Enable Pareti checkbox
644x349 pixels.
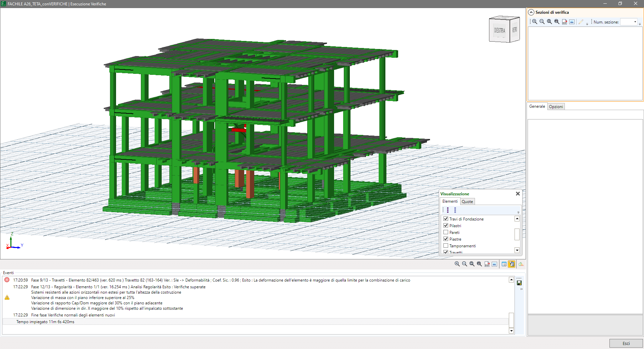[x=446, y=232]
